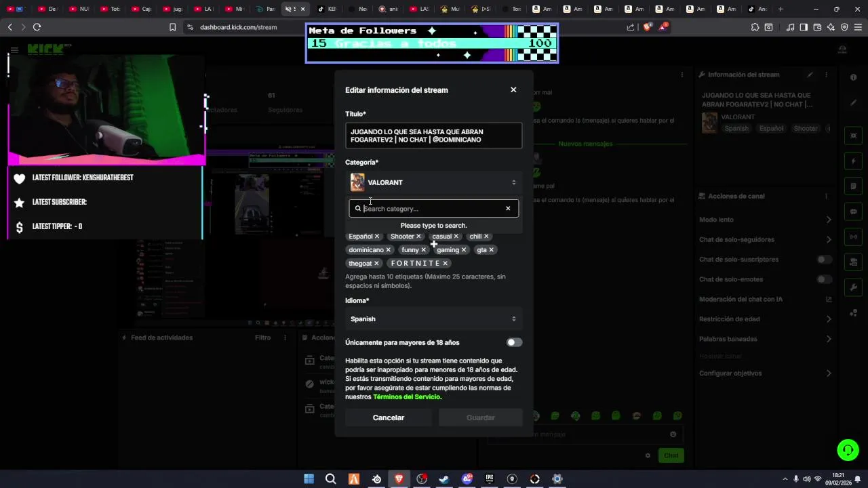Remove the chill tag
This screenshot has width=868, height=488.
coord(486,237)
